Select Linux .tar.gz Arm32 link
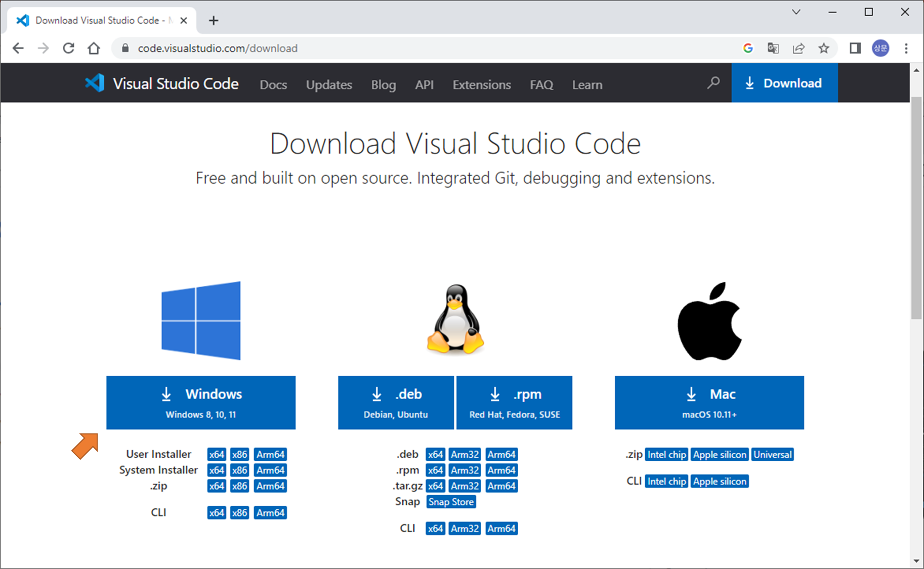Screen dimensions: 924x569 coord(465,486)
